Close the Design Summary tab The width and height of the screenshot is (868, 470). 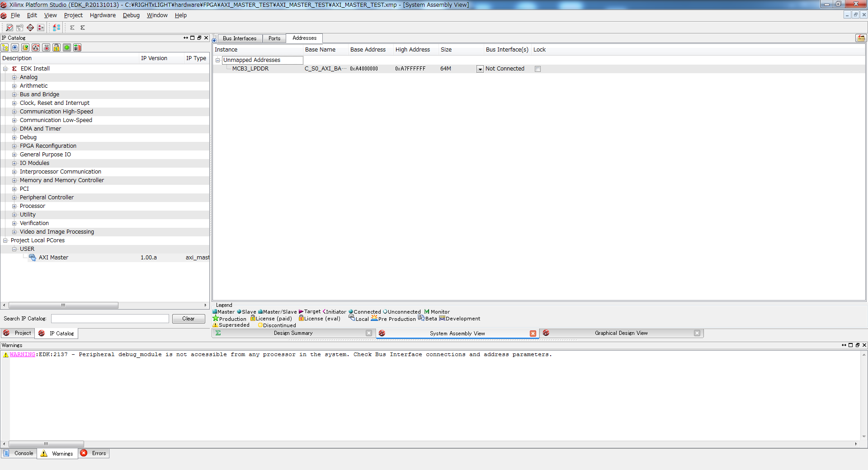click(369, 333)
